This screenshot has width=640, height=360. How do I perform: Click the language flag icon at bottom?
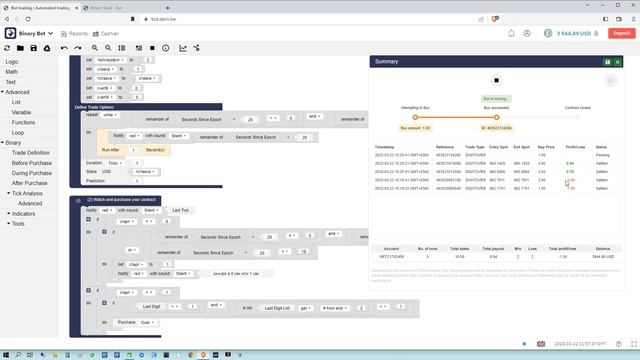coord(541,344)
